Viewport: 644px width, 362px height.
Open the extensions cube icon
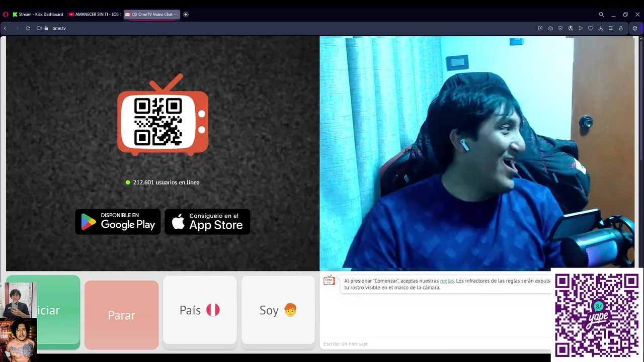[x=635, y=28]
